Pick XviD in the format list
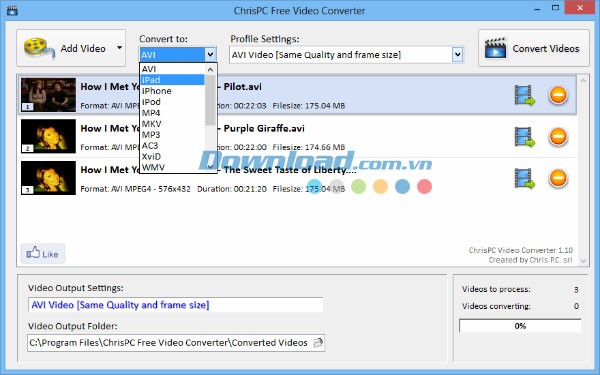600x375 pixels. (173, 157)
